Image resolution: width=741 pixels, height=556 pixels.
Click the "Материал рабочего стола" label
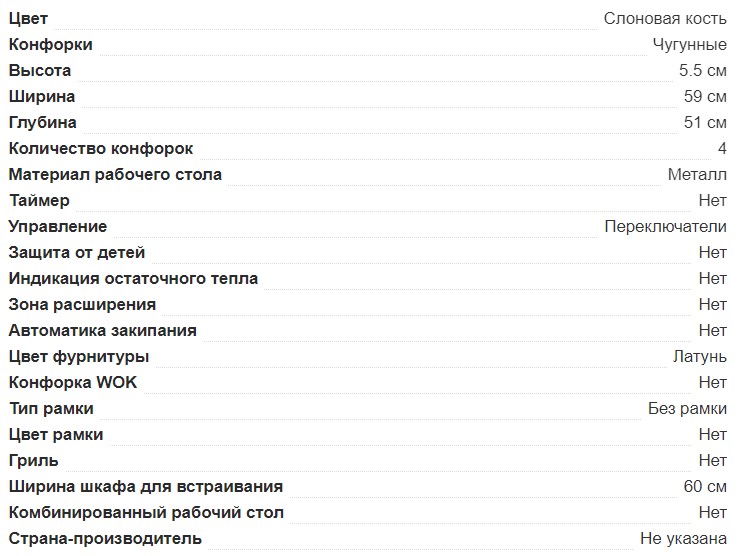pyautogui.click(x=115, y=175)
